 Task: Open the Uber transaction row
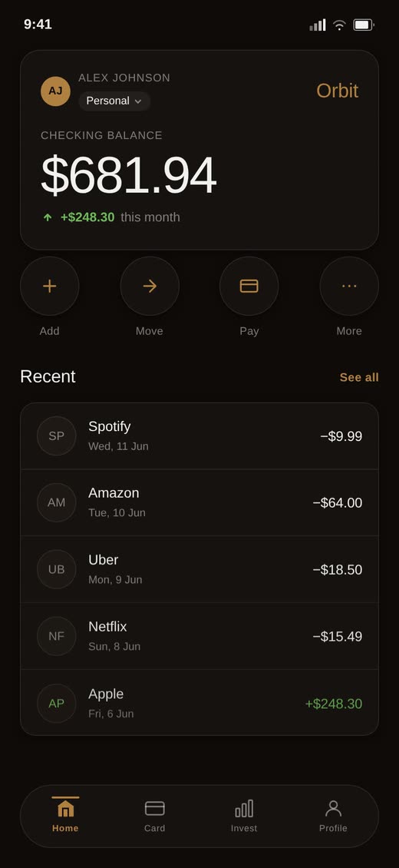tap(199, 570)
